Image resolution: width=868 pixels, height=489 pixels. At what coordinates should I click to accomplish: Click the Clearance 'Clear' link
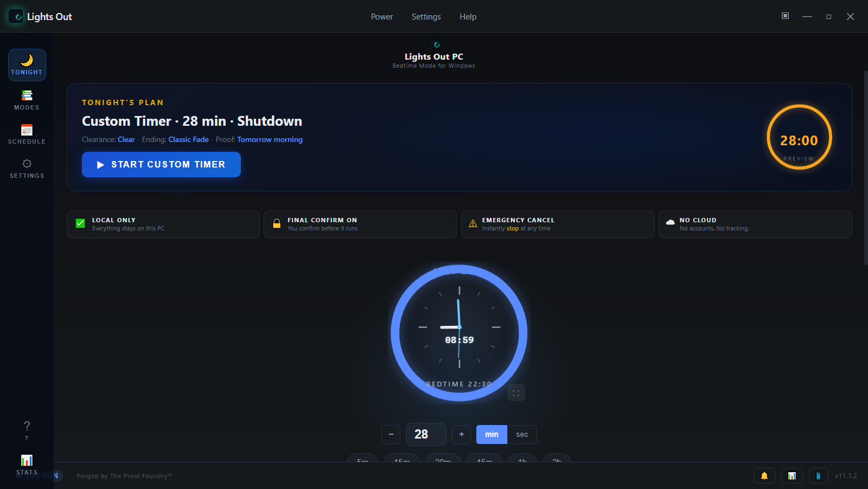[126, 139]
